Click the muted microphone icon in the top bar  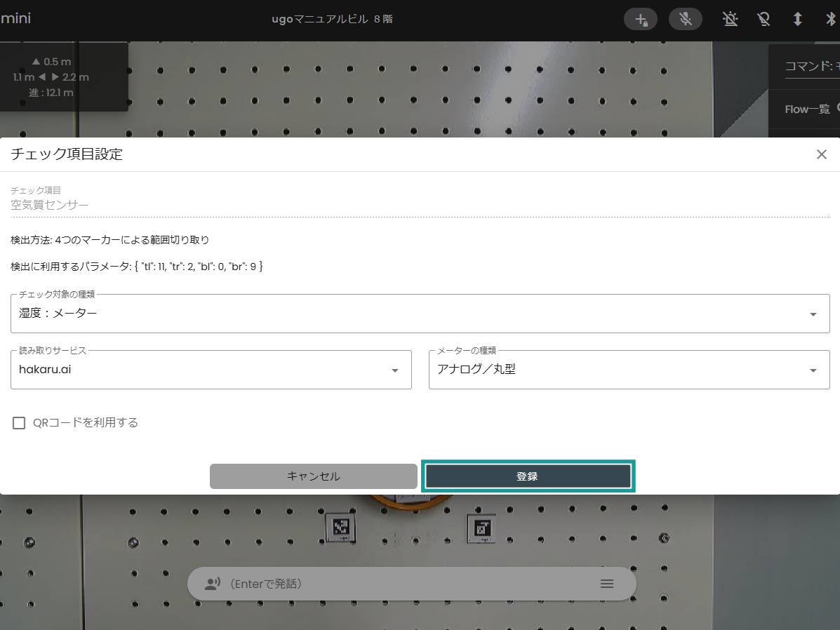[685, 19]
